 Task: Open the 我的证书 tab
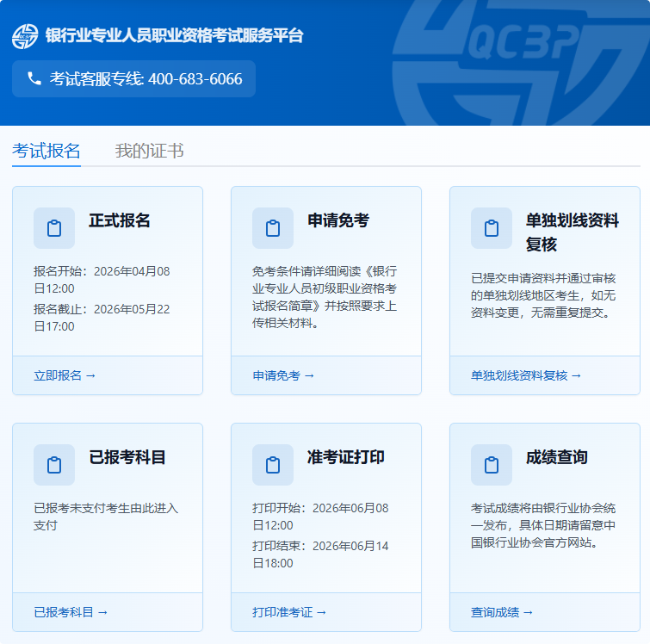[149, 152]
